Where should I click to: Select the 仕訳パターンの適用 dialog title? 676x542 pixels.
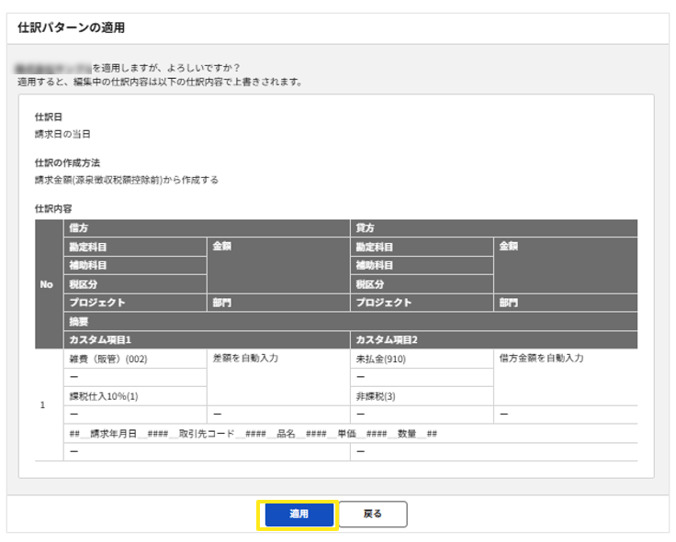point(71,28)
